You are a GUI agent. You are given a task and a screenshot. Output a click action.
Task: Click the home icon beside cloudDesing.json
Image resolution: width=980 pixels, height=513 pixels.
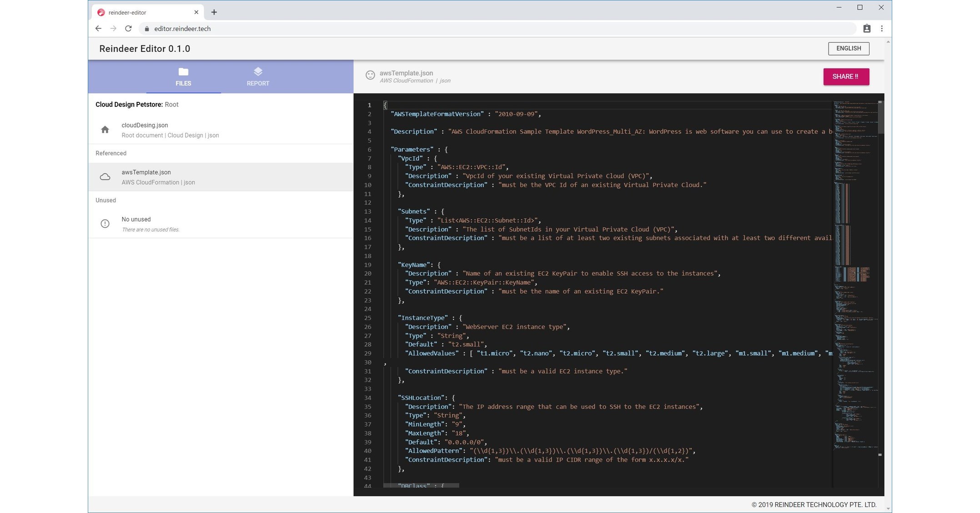coord(105,130)
